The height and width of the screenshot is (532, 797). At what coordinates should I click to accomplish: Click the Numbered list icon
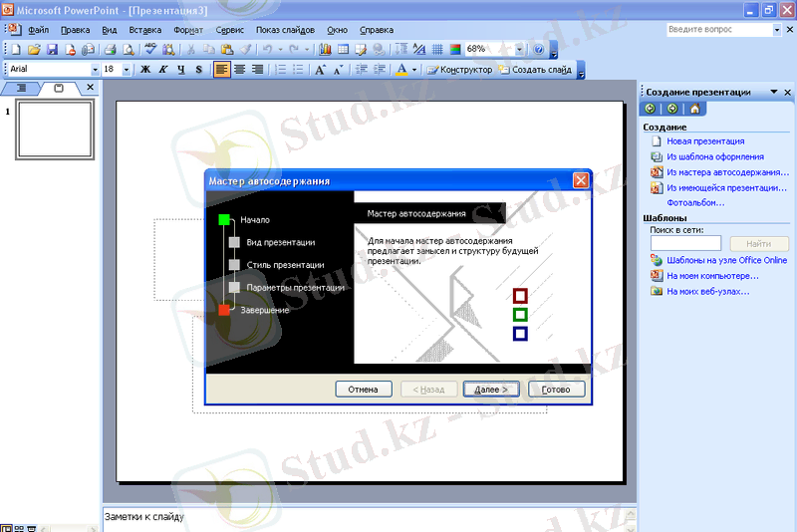[x=281, y=70]
